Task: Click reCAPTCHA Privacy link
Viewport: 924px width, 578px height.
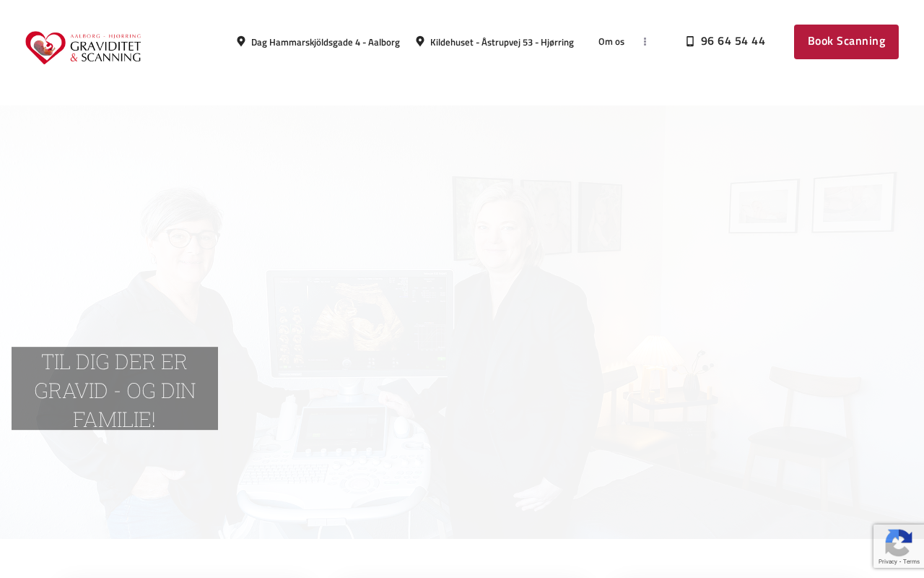Action: coord(886,561)
